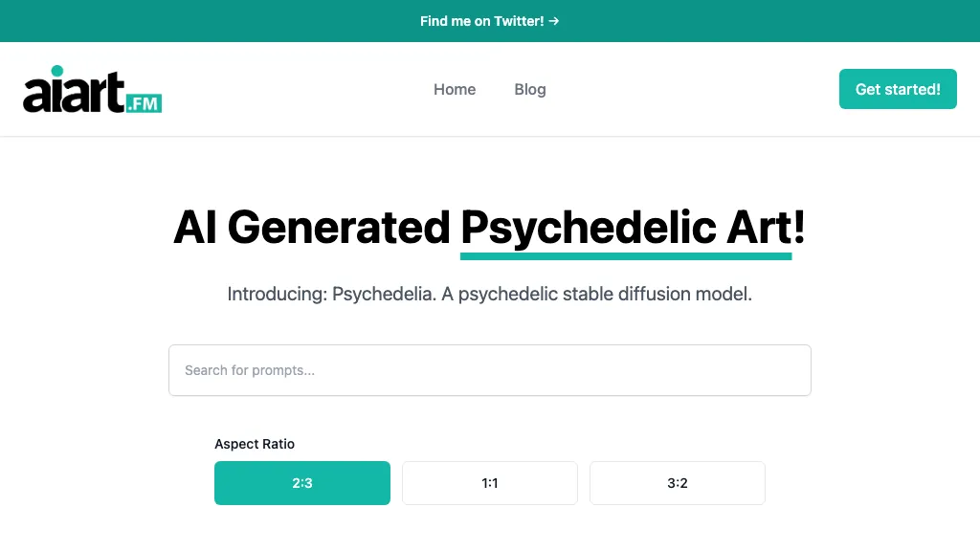
Task: Click the aiart wordmark logo
Action: [x=75, y=94]
